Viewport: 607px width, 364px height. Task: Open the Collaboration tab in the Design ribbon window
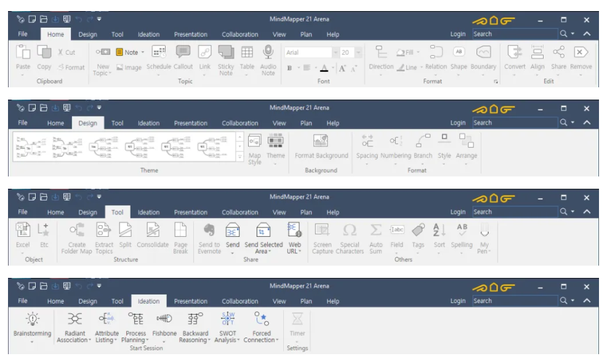point(239,124)
